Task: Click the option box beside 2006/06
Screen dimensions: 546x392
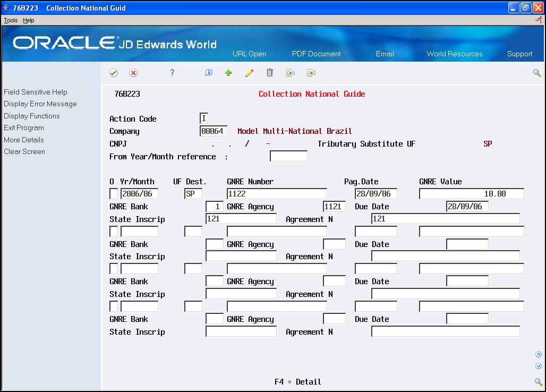Action: (x=114, y=194)
